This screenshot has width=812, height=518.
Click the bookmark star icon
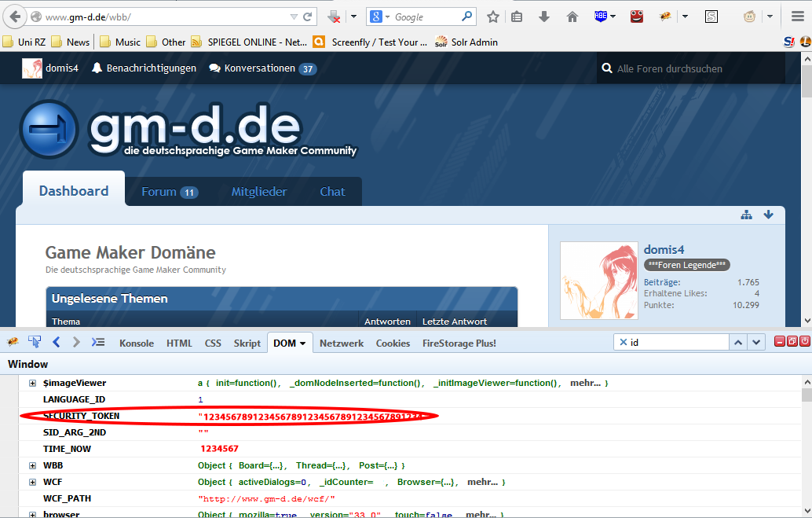point(492,17)
